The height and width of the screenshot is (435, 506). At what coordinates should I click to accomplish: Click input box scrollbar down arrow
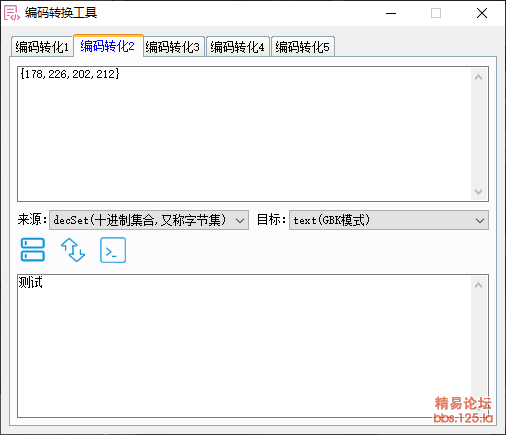479,192
